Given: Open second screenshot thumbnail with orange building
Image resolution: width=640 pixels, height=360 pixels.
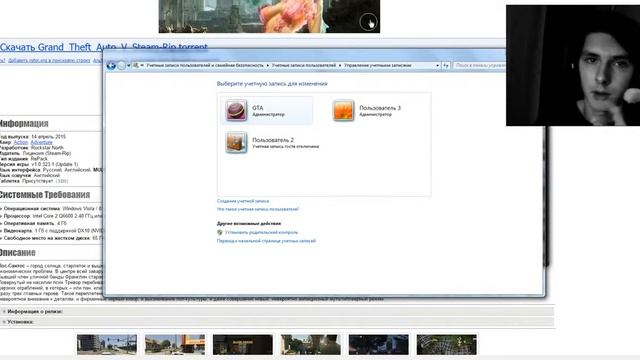Looking at the screenshot, I should click(x=175, y=344).
